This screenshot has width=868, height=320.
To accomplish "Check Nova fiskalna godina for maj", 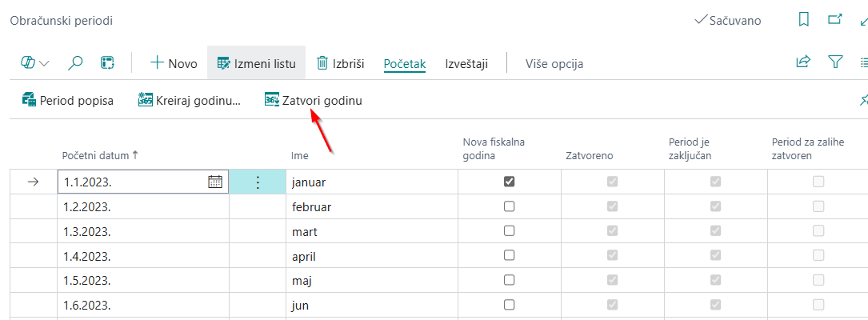I will 510,280.
